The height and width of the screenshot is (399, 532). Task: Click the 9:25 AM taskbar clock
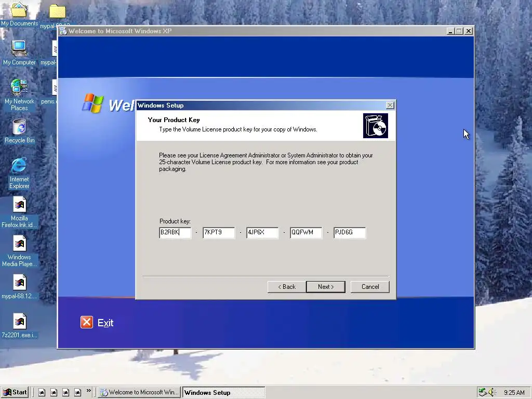(514, 393)
